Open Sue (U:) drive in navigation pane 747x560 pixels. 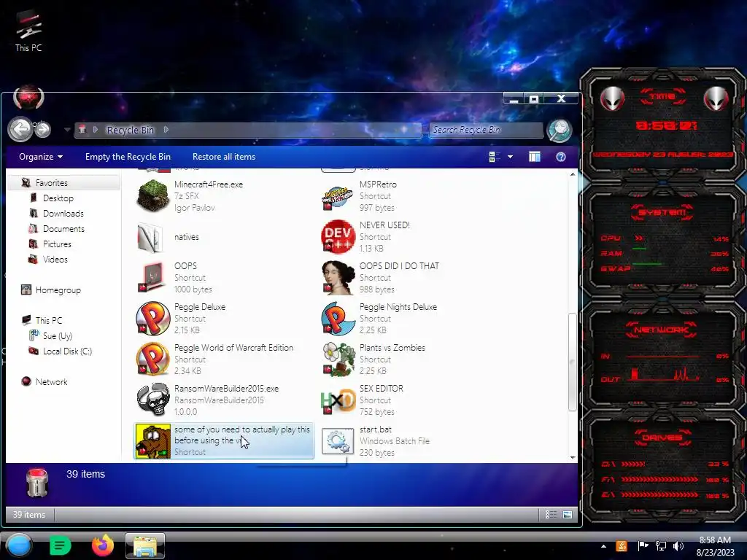(58, 335)
